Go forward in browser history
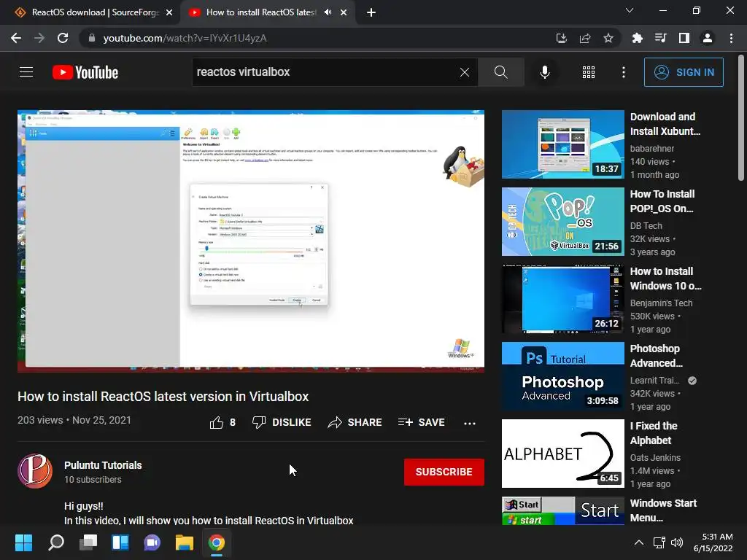Viewport: 747px width, 560px height. click(x=39, y=38)
